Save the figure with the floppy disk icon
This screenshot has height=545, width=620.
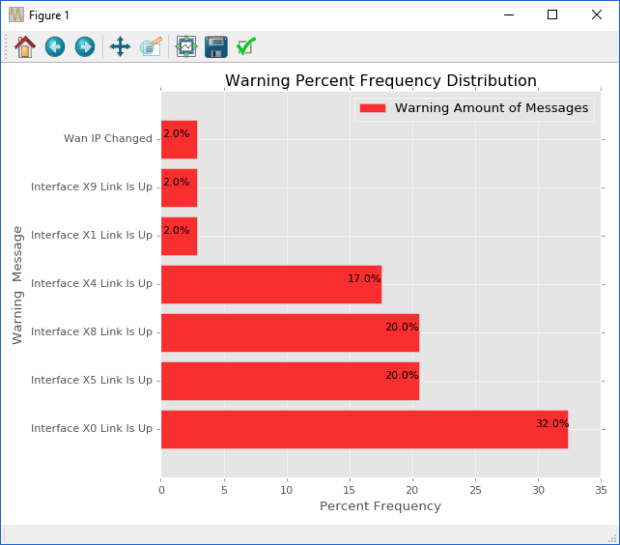(x=216, y=47)
